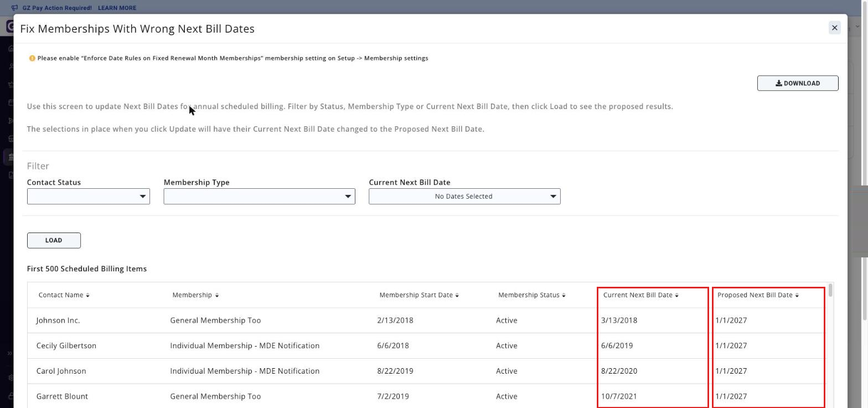Click General Membership Too in Johnson Inc. row

coord(215,321)
